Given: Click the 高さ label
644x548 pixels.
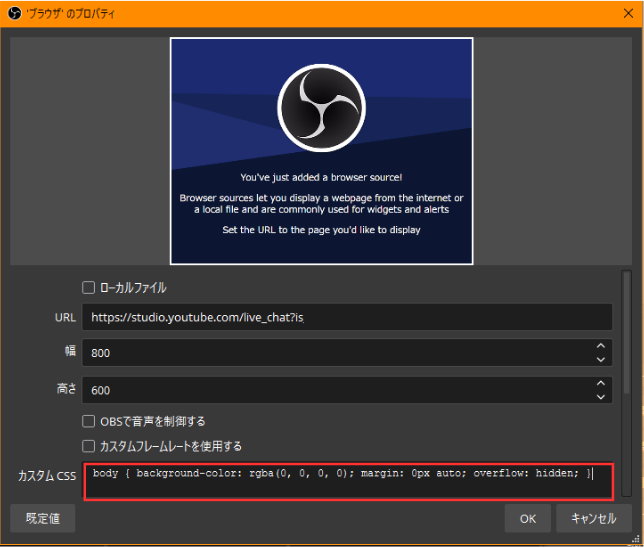Looking at the screenshot, I should (66, 388).
